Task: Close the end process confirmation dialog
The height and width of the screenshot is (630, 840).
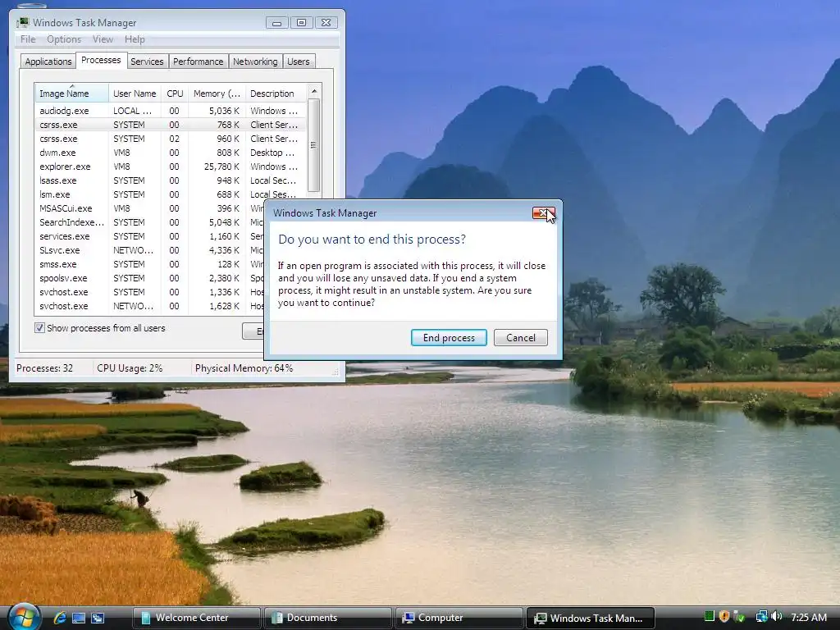Action: click(543, 213)
